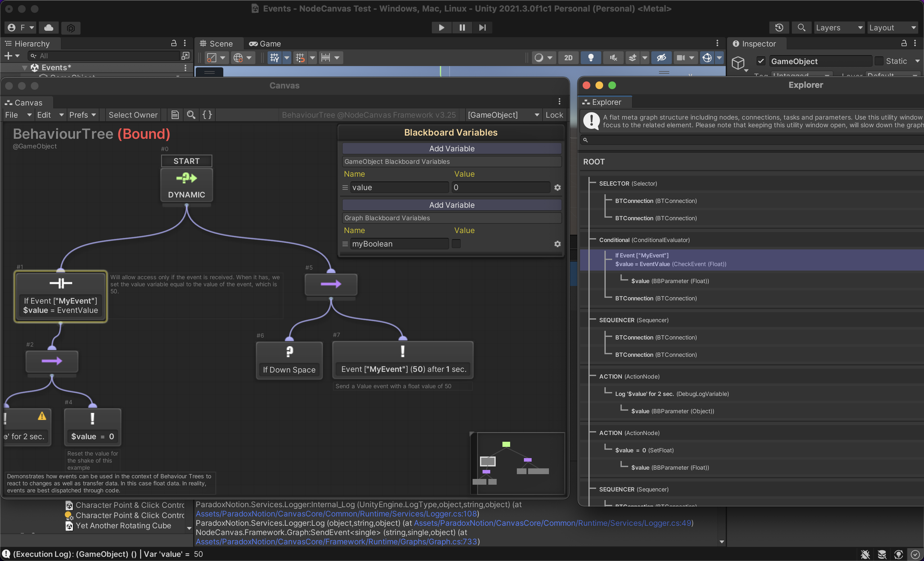Click the Canvas toolbar magnifier search icon
This screenshot has height=561, width=924.
(x=191, y=115)
